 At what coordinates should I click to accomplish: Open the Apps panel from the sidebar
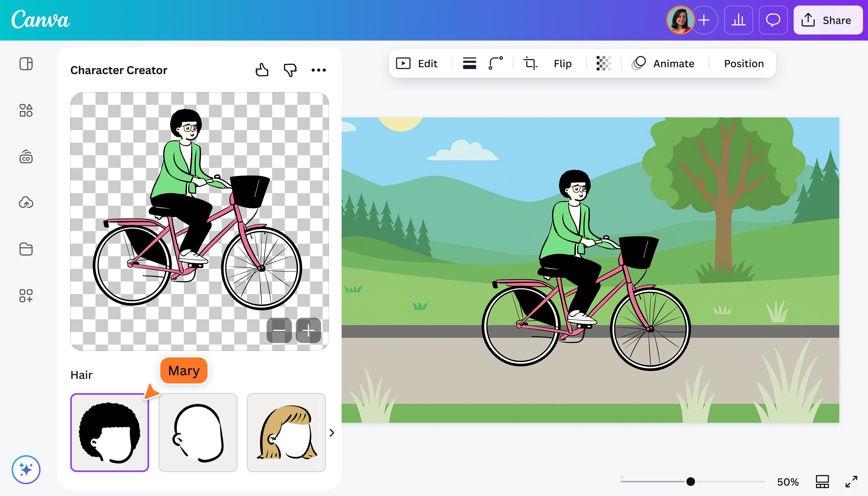pyautogui.click(x=26, y=295)
